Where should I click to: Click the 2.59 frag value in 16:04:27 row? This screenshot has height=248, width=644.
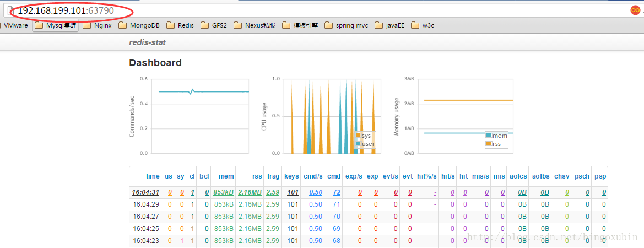(x=274, y=217)
